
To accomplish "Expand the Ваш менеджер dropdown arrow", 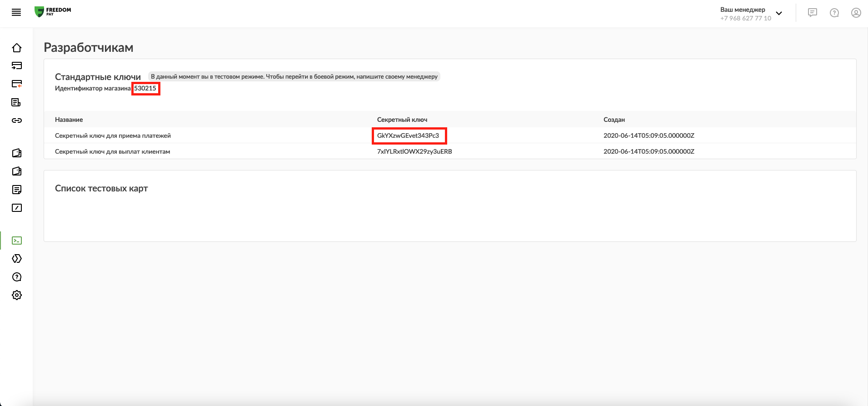I will [x=779, y=14].
